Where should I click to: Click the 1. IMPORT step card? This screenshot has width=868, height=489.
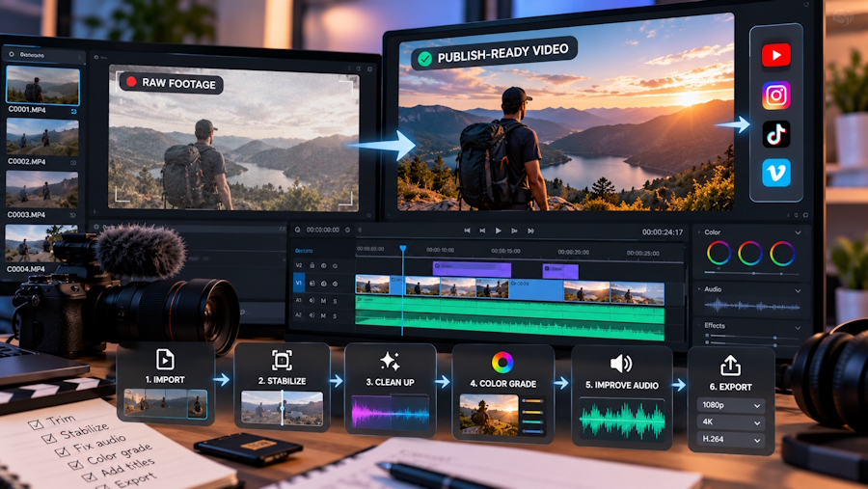(x=166, y=384)
